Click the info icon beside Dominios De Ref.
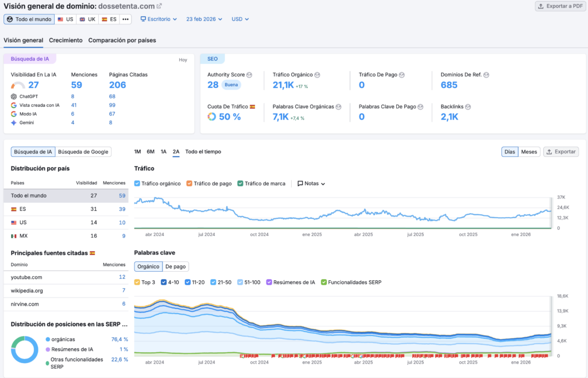The image size is (588, 378). [x=486, y=75]
